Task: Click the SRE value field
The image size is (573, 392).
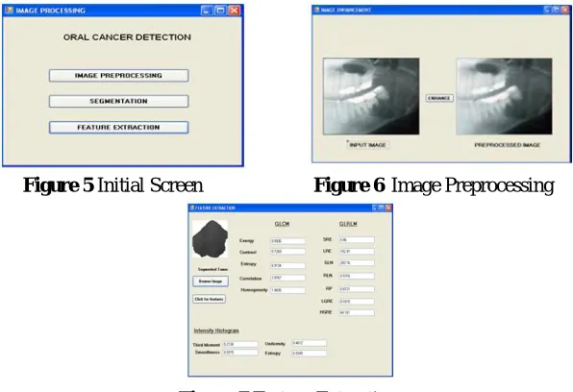Action: pos(357,240)
